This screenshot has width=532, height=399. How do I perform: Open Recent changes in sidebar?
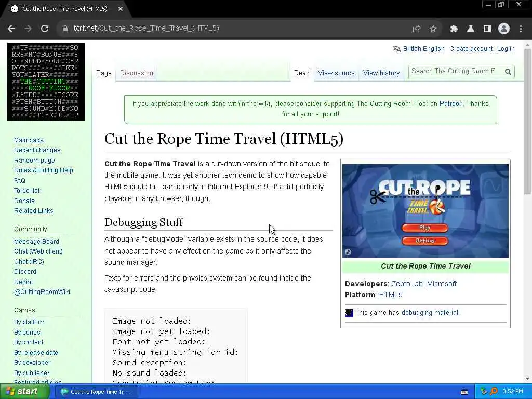37,150
